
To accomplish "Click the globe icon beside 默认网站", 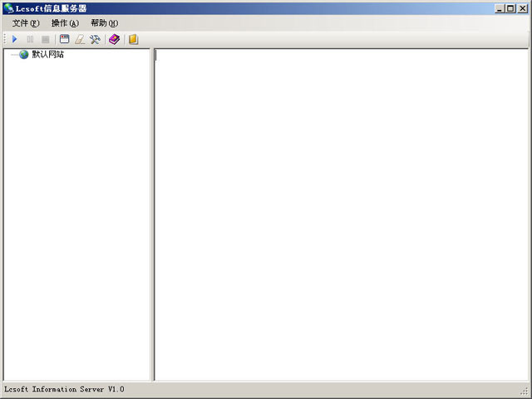I will pyautogui.click(x=23, y=55).
